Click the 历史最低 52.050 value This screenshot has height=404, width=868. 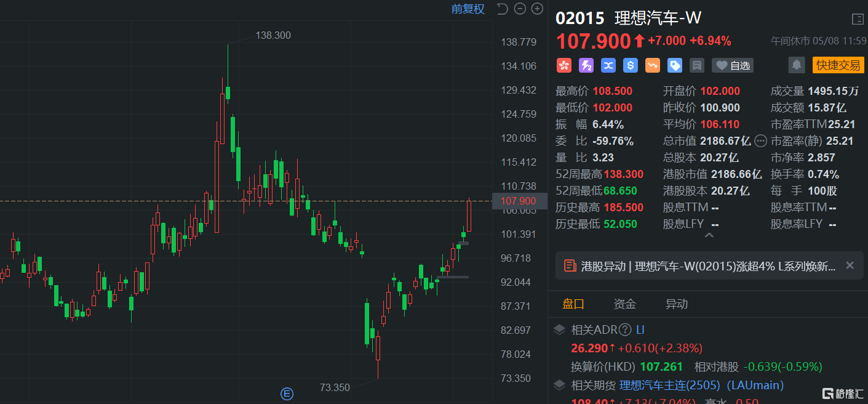pyautogui.click(x=621, y=224)
